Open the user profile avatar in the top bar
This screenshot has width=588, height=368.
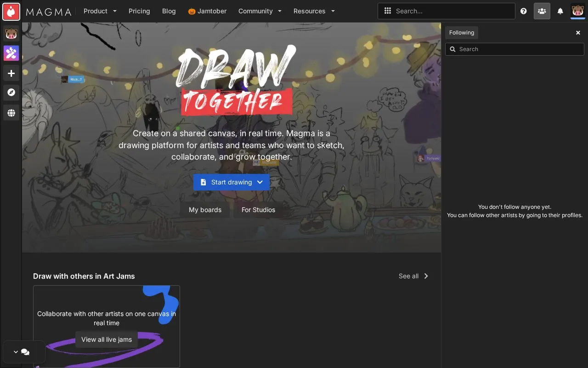point(578,11)
